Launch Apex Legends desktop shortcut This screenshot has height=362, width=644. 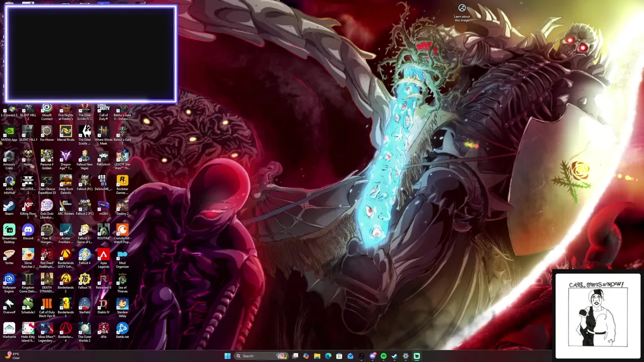[x=103, y=259]
